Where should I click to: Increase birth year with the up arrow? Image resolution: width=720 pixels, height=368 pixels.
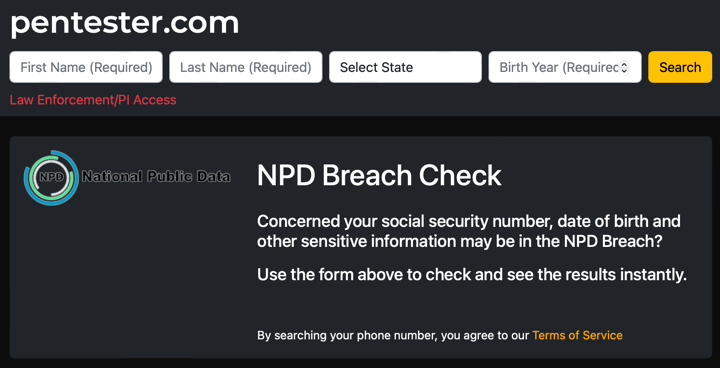coord(624,64)
